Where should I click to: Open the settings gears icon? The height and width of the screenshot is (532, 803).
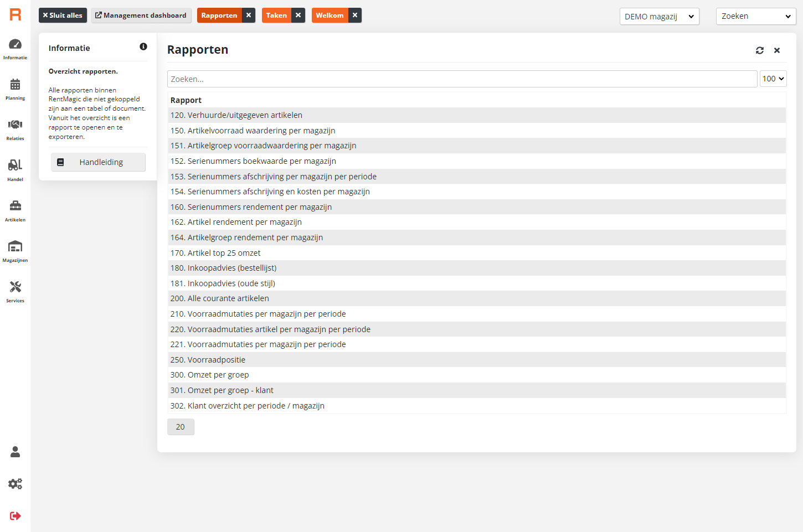16,484
